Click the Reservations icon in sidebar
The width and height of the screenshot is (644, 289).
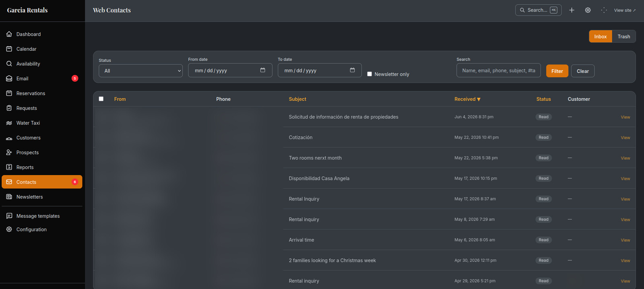point(9,93)
